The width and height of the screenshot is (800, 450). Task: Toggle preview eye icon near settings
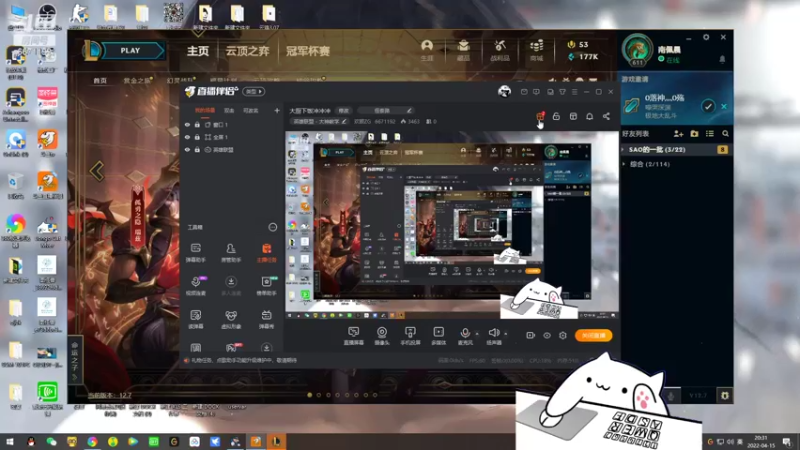547,336
